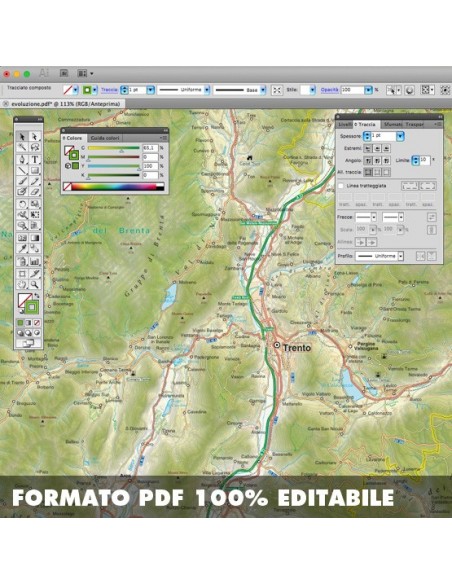The image size is (452, 584).
Task: Select the Paintbrush tool
Action: pyautogui.click(x=22, y=181)
